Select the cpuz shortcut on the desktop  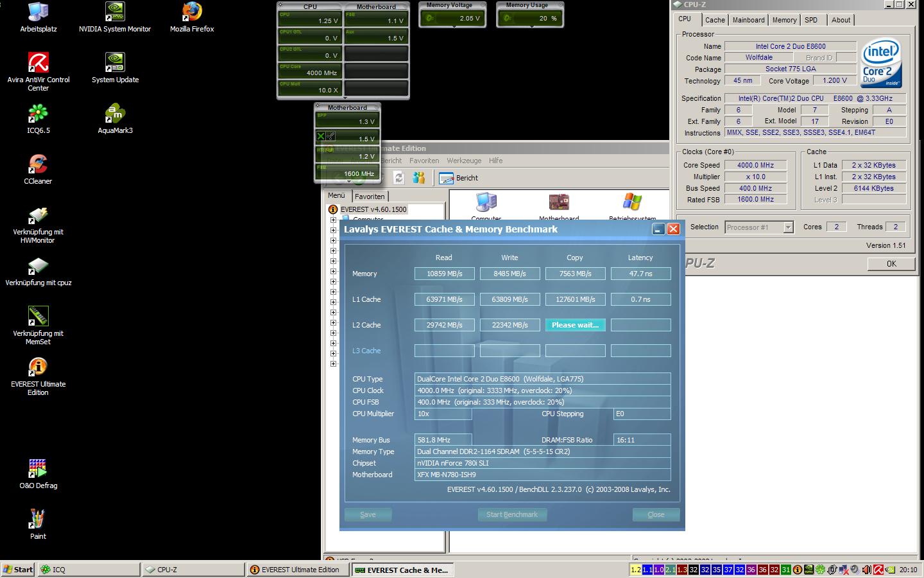(38, 271)
